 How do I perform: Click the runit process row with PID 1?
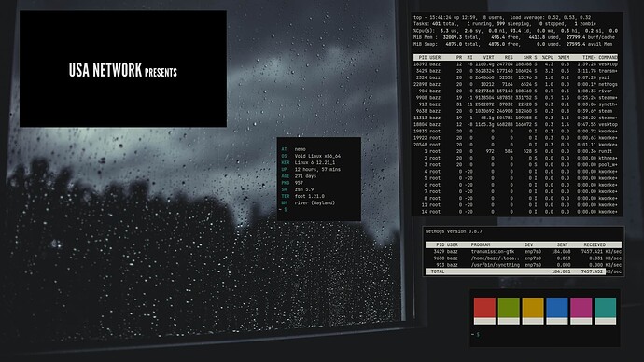coord(515,151)
